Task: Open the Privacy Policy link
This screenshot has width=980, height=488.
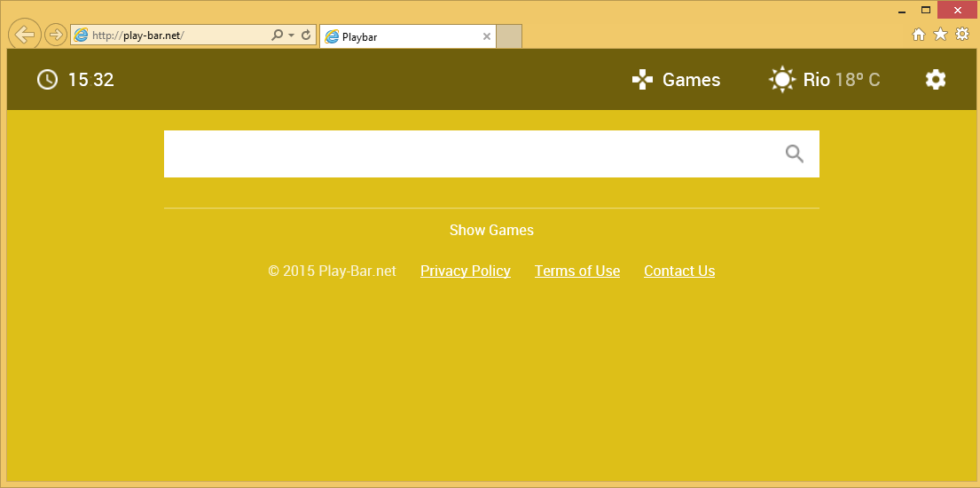Action: click(x=466, y=271)
